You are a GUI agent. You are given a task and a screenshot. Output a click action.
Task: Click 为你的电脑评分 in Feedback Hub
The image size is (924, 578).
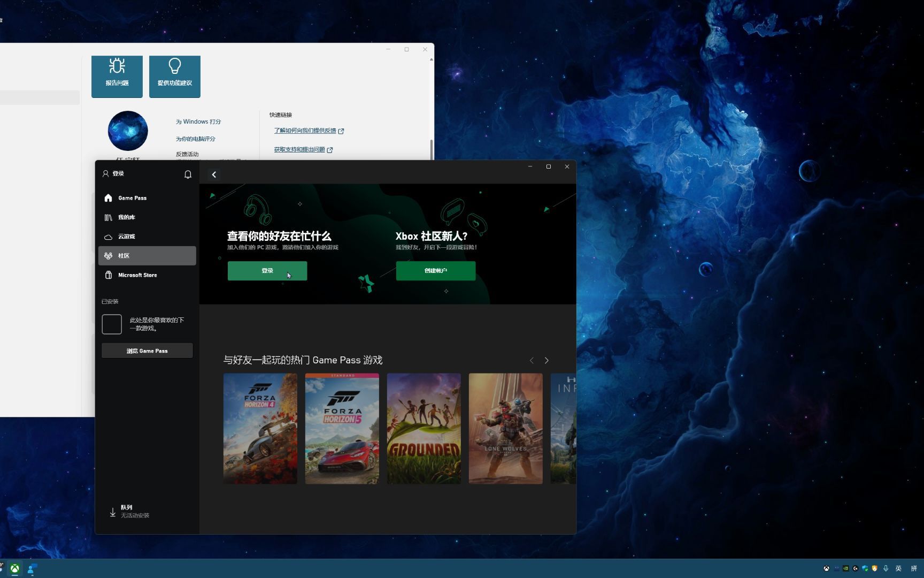(196, 139)
